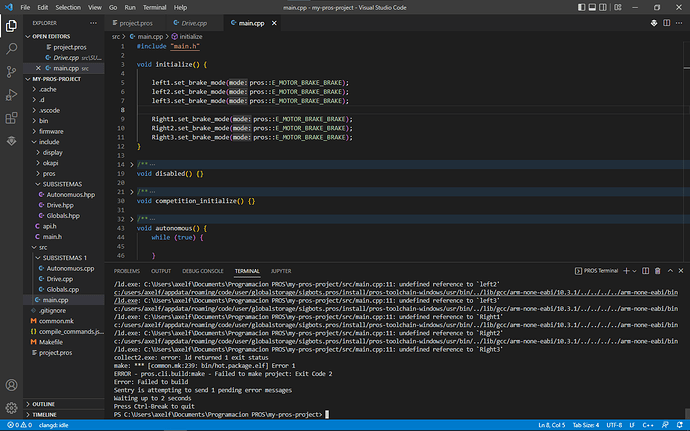
Task: Open the Explorer view in activity bar
Action: coord(11,26)
